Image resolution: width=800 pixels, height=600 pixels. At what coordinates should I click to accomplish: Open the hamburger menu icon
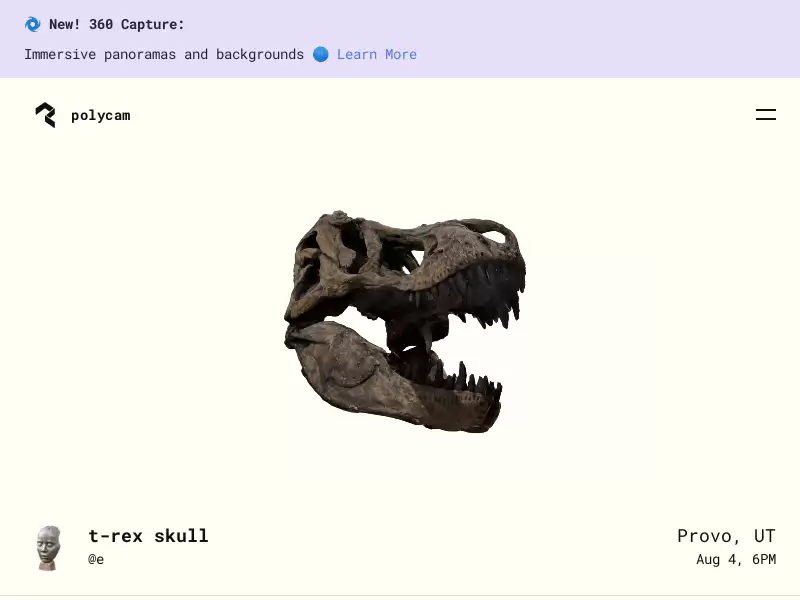(x=765, y=115)
